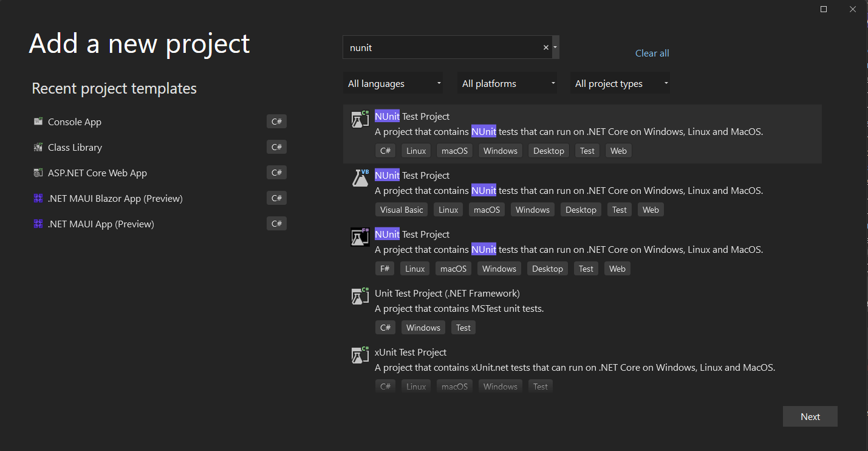Select the F# NUnit Test Project icon

360,237
